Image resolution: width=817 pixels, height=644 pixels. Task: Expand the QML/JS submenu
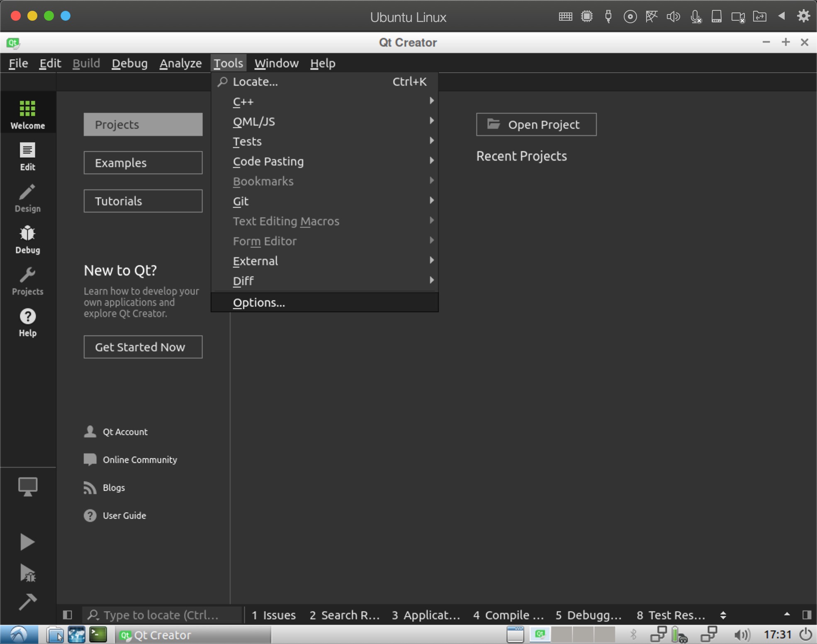pyautogui.click(x=325, y=121)
